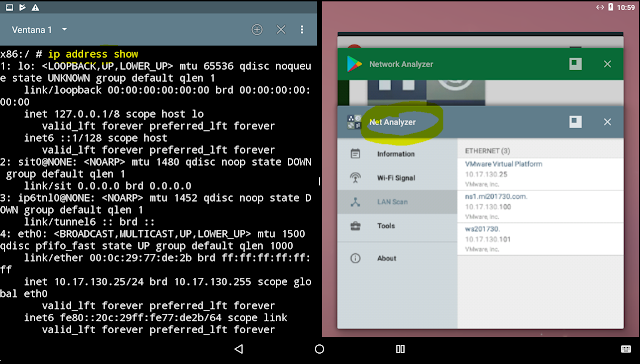
Task: Tap the split-screen recents navigation button
Action: point(400,349)
